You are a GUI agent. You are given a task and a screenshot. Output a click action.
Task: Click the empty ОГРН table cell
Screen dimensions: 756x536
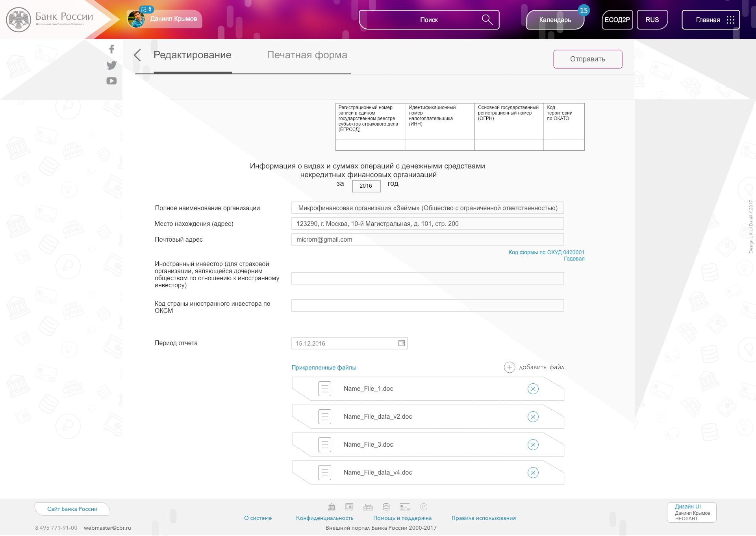point(509,145)
